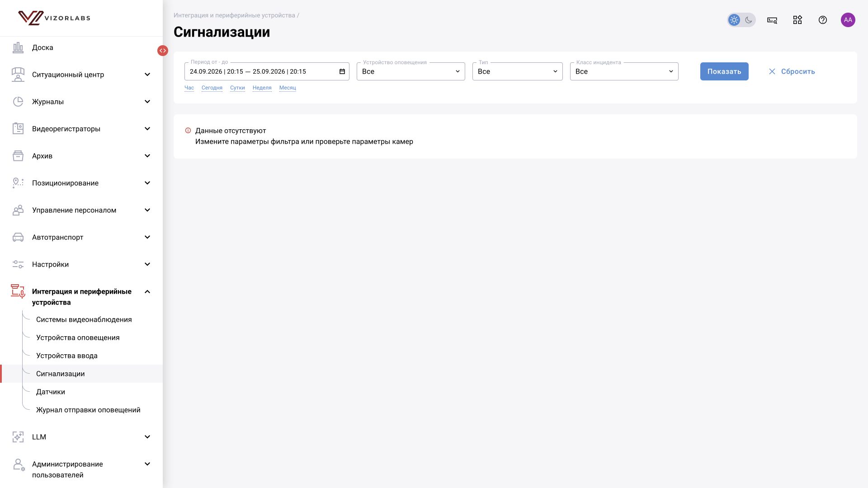Viewport: 868px width, 488px height.
Task: Open the Устройство оповещения dropdown
Action: tap(411, 71)
